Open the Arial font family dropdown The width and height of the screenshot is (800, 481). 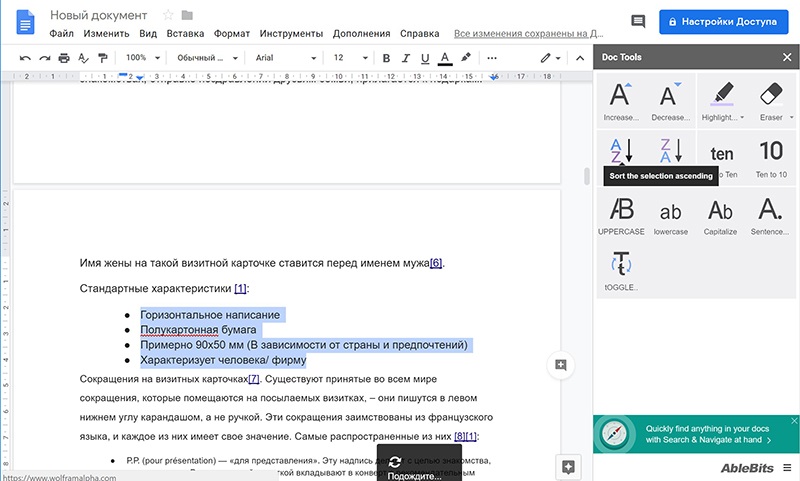coord(285,58)
